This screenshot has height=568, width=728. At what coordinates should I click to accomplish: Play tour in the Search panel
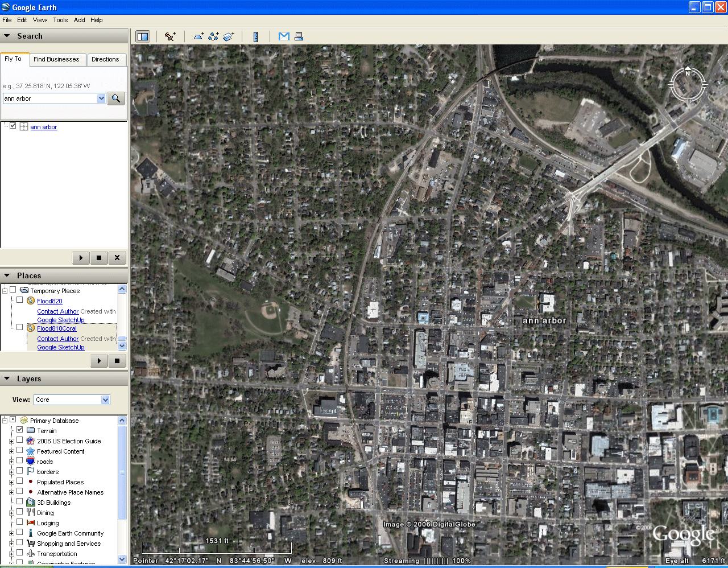pos(81,258)
